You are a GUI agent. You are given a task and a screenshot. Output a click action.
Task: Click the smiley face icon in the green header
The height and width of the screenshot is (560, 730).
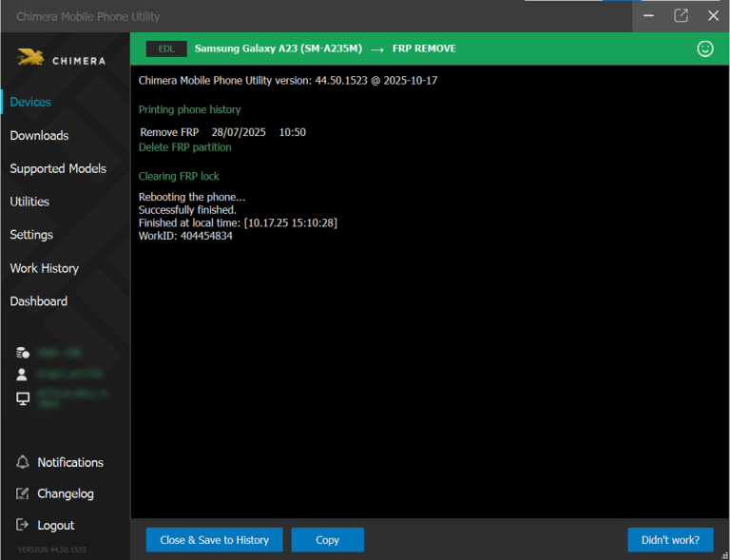[x=705, y=48]
